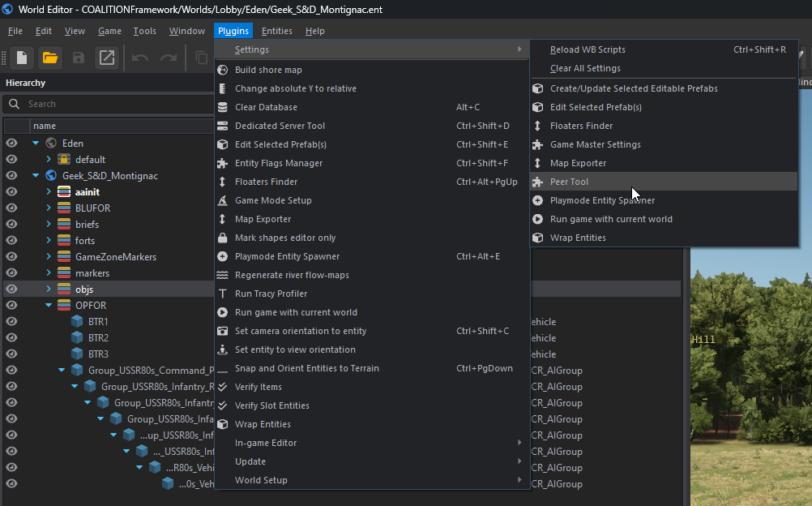Screen dimensions: 812x506
Task: Click the Open folder toolbar icon
Action: tap(49, 58)
